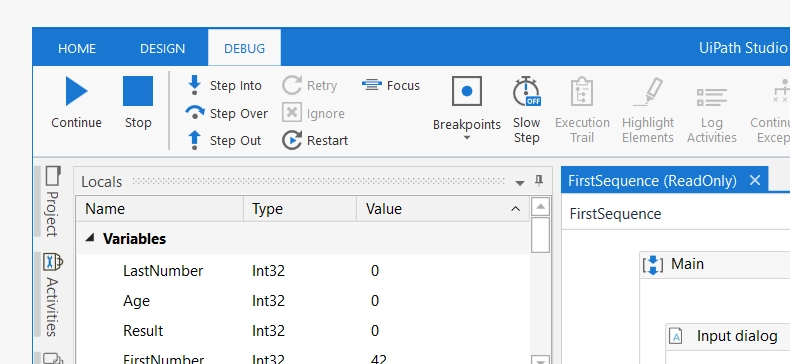Viewport: 790px width, 364px height.
Task: Click the Locals panel vertical scrollbar thumb
Action: (x=540, y=235)
